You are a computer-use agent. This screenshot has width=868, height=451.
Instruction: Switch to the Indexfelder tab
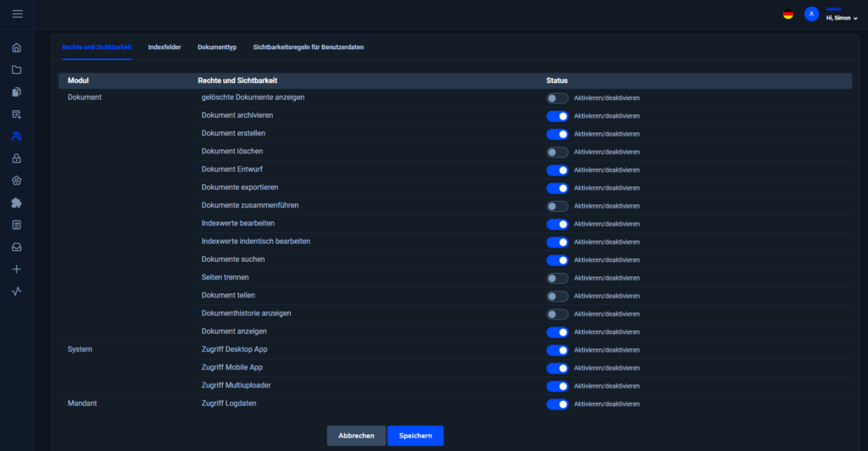164,47
